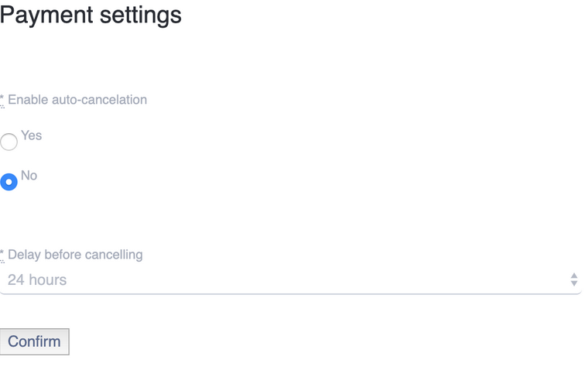The image size is (588, 370).
Task: Open the "Delay before cancelling" dropdown
Action: pos(290,280)
